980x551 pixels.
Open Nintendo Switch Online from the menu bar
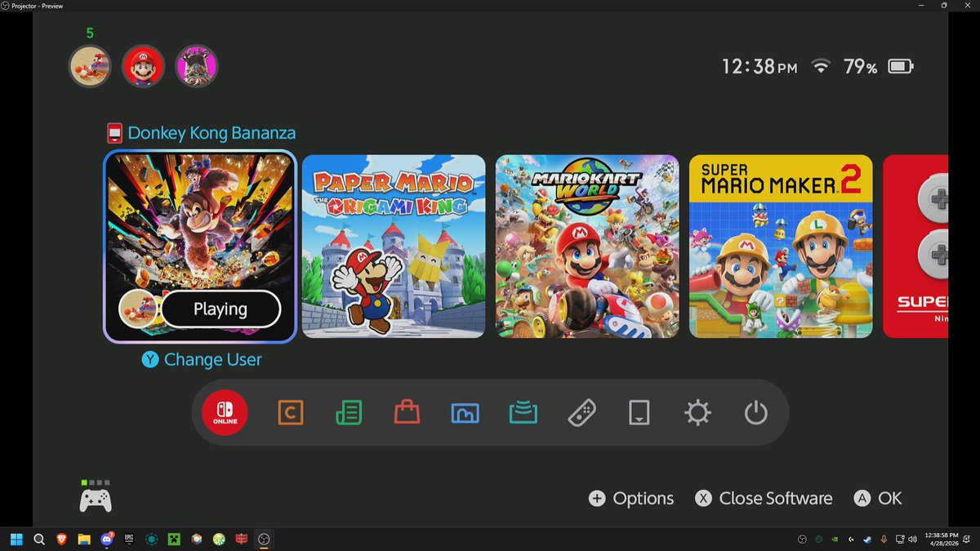pos(225,413)
